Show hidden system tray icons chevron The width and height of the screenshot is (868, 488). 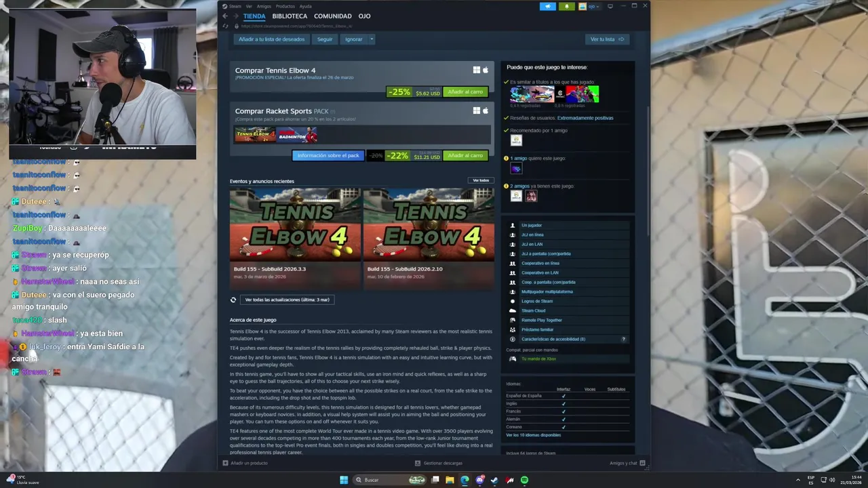797,480
